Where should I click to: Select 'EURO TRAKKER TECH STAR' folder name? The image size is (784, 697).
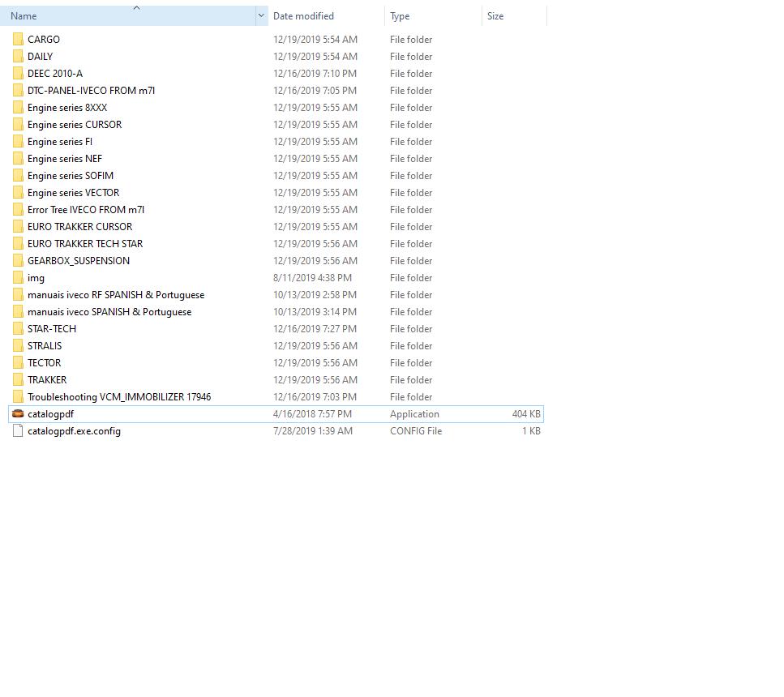click(x=85, y=243)
